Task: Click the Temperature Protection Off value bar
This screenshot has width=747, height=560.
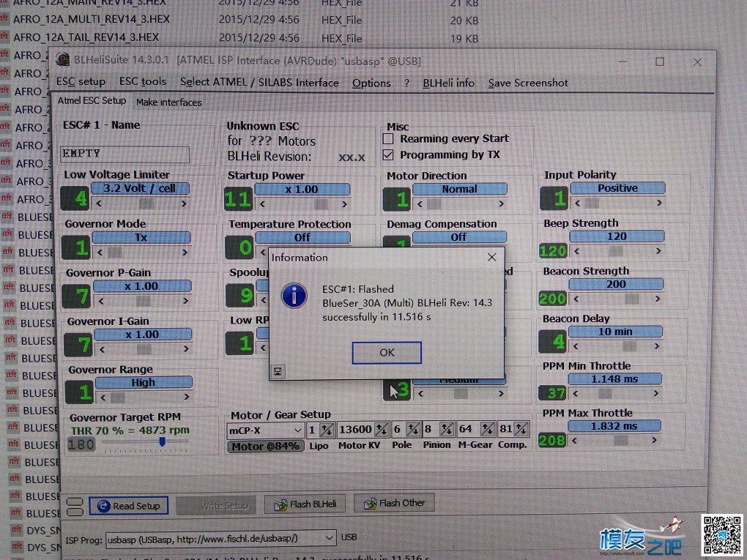Action: [x=302, y=237]
